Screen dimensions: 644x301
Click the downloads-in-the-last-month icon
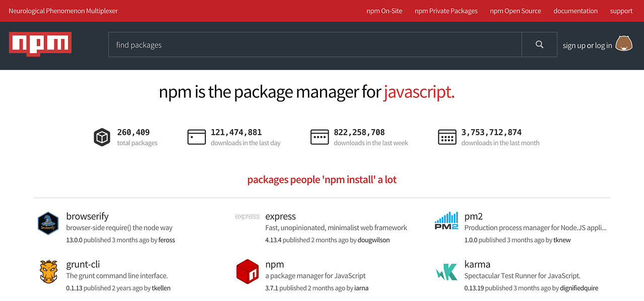pyautogui.click(x=447, y=136)
